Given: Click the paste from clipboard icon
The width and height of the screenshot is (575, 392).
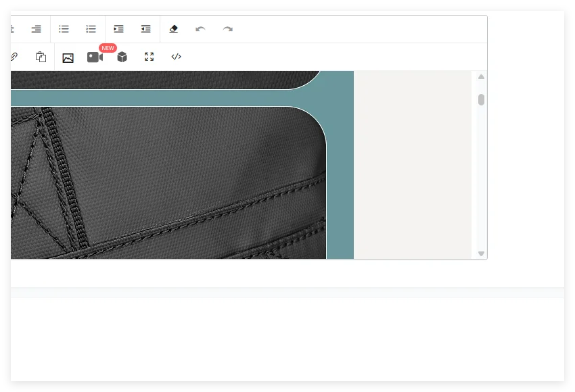Looking at the screenshot, I should pos(41,57).
